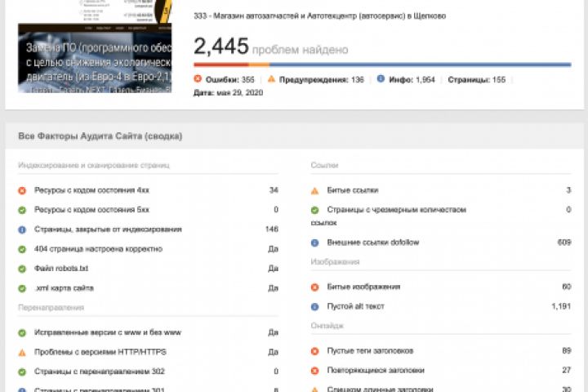
Task: Click info icon for Страницы, закрытые от индексирования
Action: pyautogui.click(x=22, y=229)
